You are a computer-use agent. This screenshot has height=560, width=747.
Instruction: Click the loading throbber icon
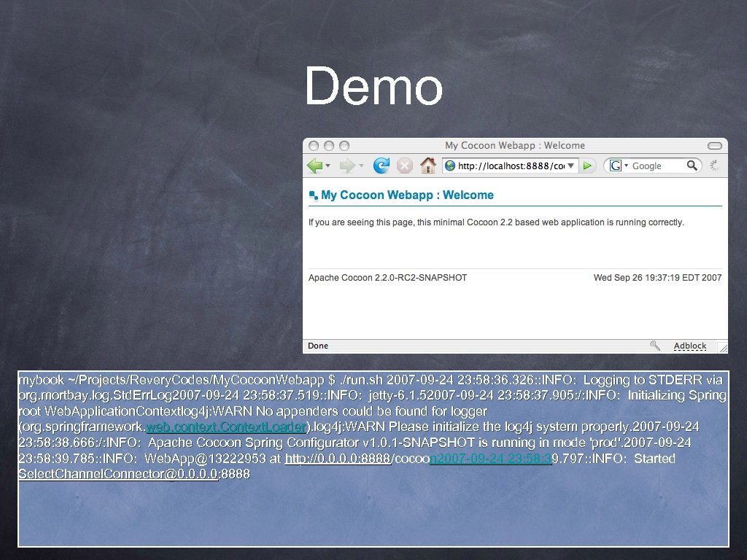pos(713,166)
